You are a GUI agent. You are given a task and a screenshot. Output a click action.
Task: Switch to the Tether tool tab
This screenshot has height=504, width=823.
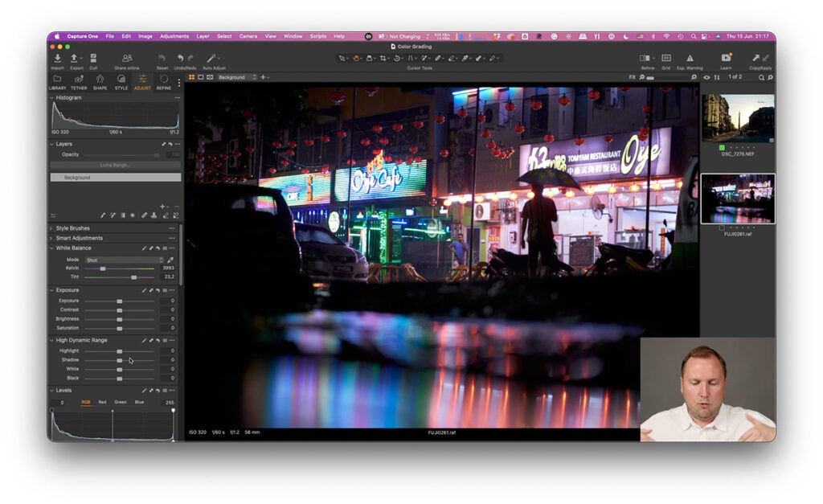point(79,82)
